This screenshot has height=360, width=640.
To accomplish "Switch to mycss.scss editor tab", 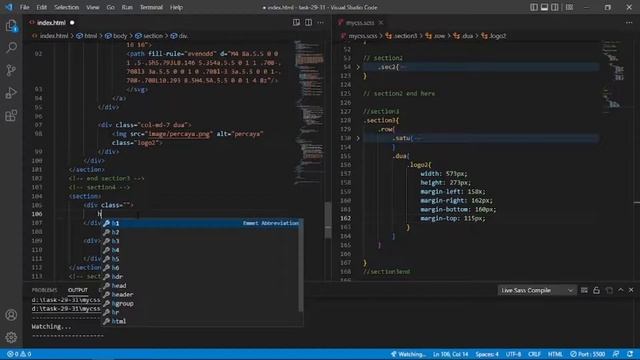I will click(x=360, y=22).
